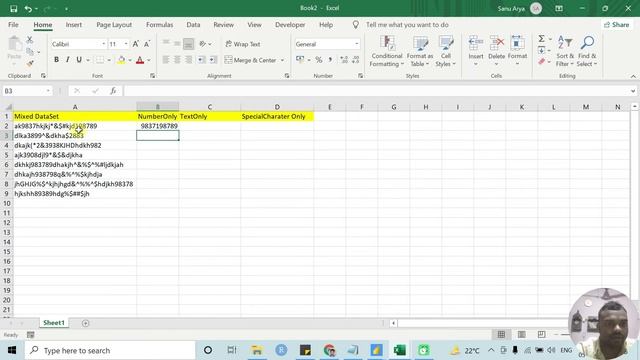Toggle Underline formatting
This screenshot has height=360, width=640.
click(79, 60)
